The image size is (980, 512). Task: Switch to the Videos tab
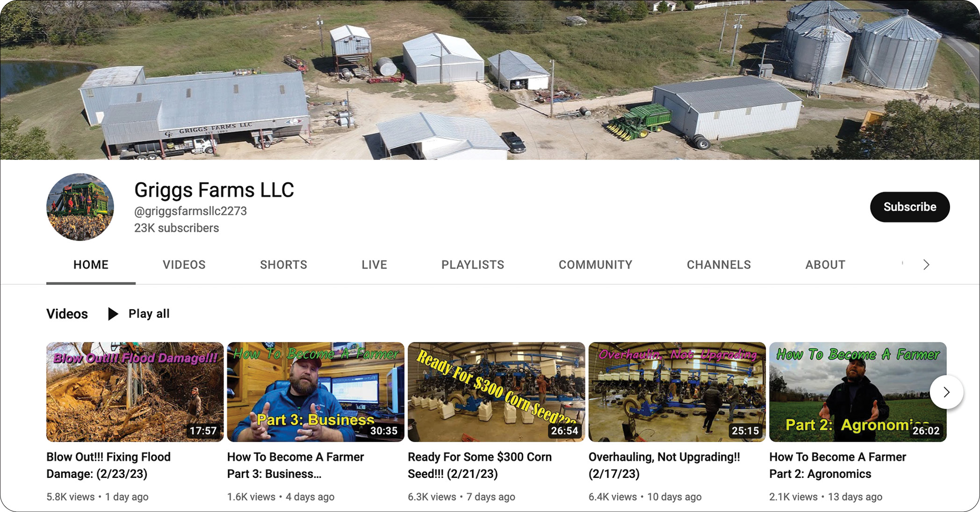click(184, 265)
